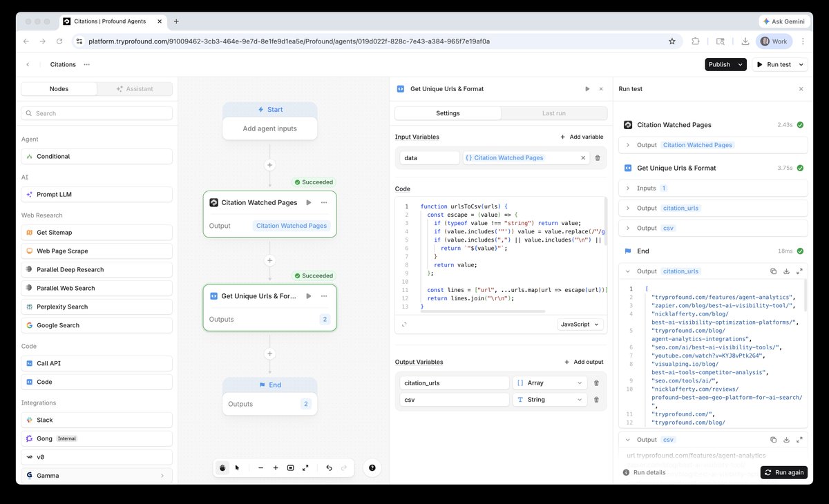This screenshot has width=829, height=504.
Task: Run the Get Unique Urls canvas node
Action: pyautogui.click(x=309, y=296)
